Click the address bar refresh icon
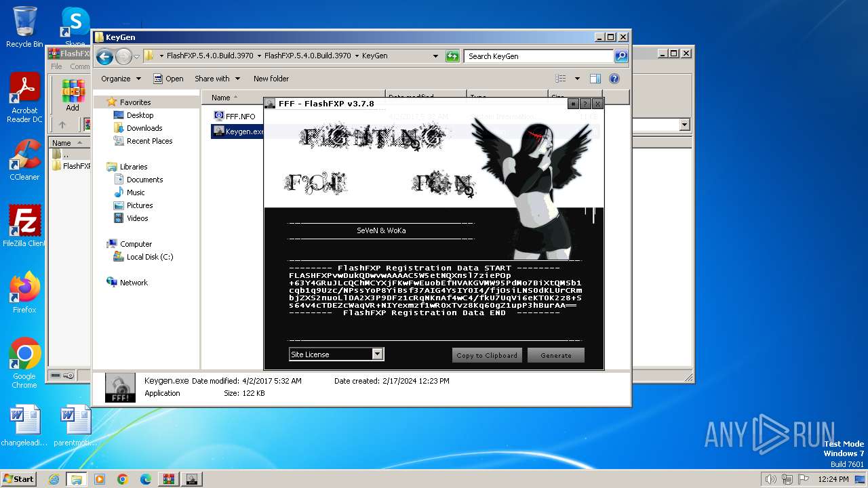Image resolution: width=868 pixels, height=488 pixels. 452,56
